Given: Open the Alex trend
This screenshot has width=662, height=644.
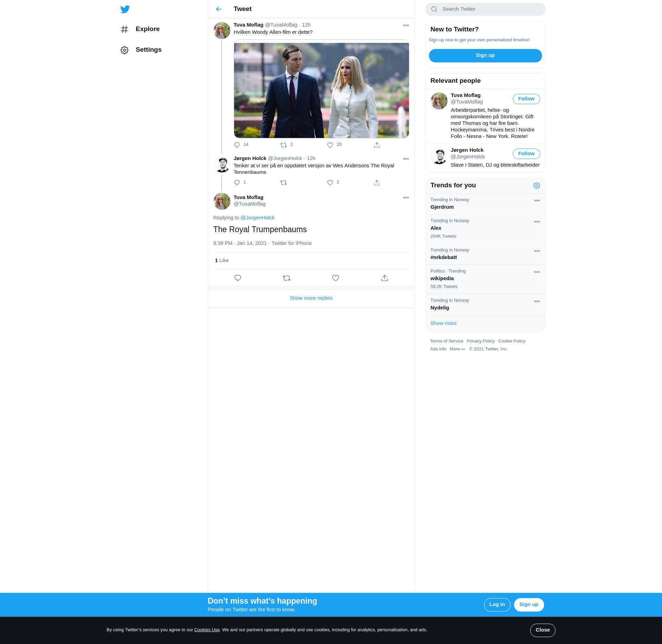Looking at the screenshot, I should coord(485,229).
